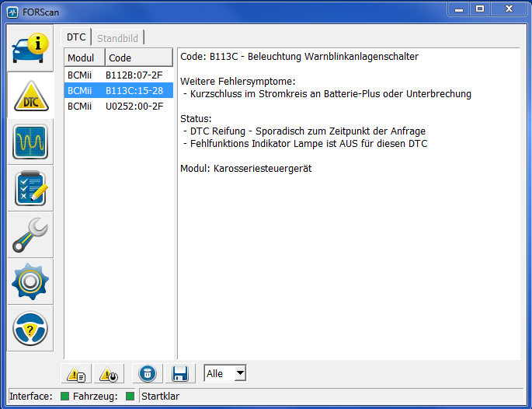Sort by the Code column header
Viewport: 532px width, 409px height.
(x=138, y=58)
